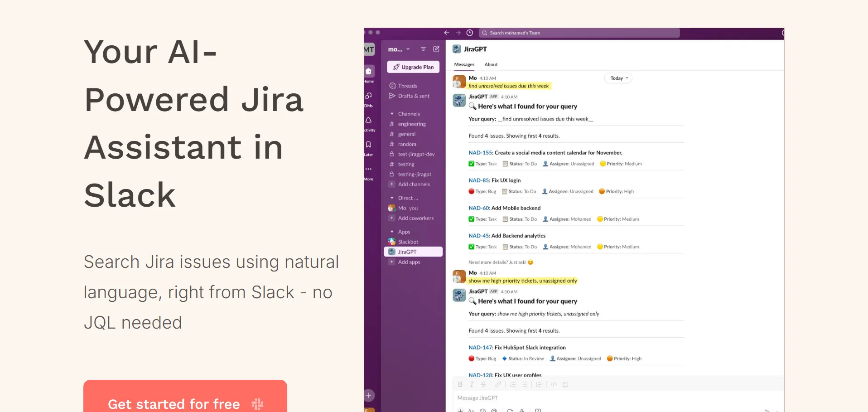Switch to the About tab
868x412 pixels.
[491, 64]
